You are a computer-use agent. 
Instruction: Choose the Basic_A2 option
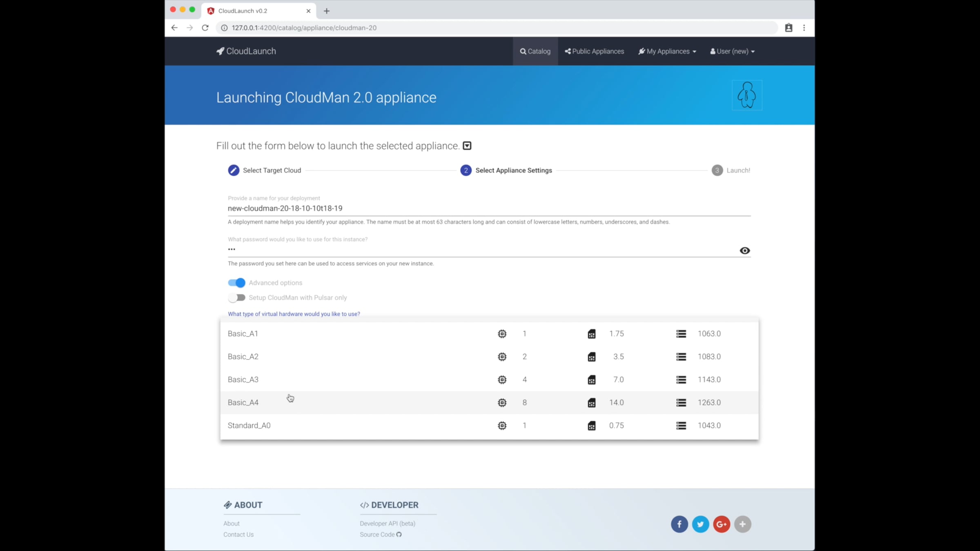[489, 357]
